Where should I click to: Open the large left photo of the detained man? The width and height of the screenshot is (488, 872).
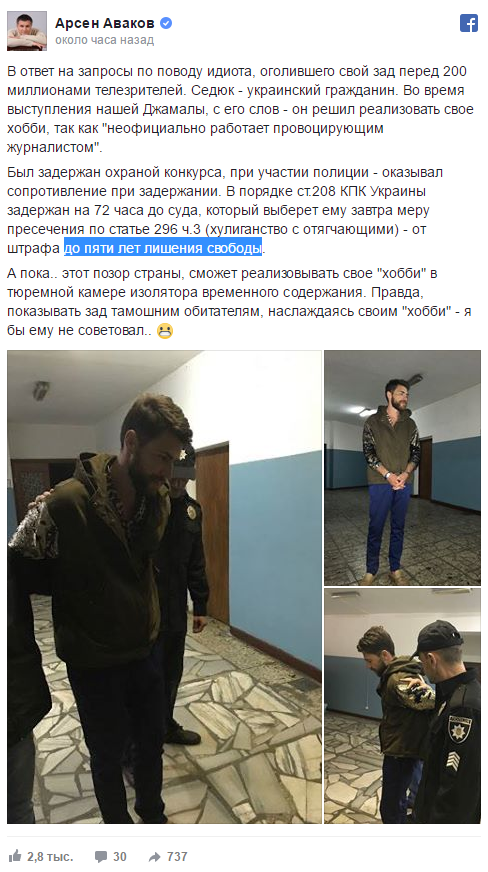pyautogui.click(x=165, y=587)
